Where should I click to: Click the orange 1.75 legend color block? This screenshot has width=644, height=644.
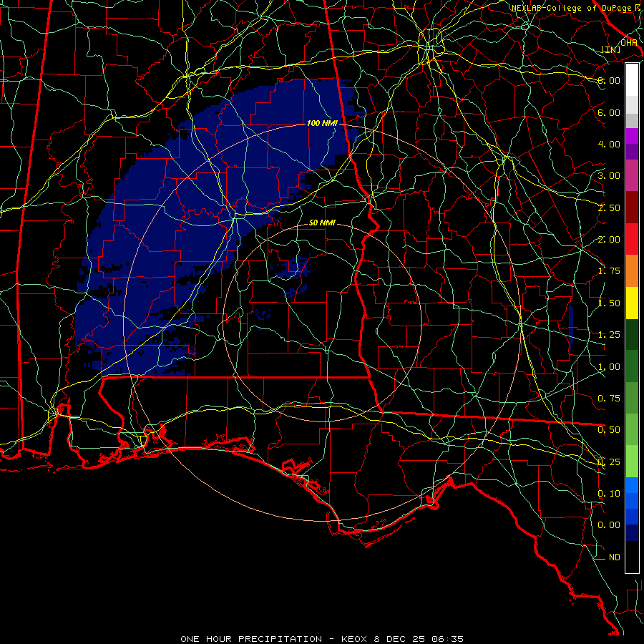coord(632,271)
